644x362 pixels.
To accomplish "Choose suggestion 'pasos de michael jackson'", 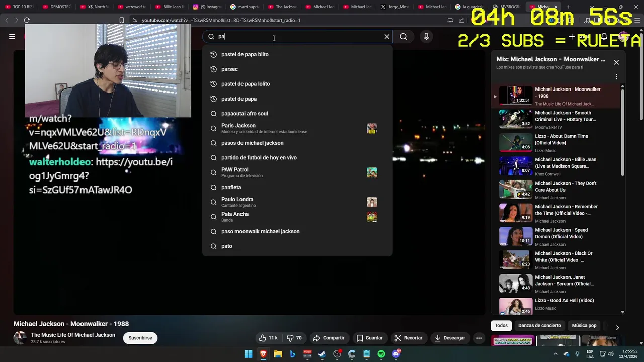I will click(297, 143).
